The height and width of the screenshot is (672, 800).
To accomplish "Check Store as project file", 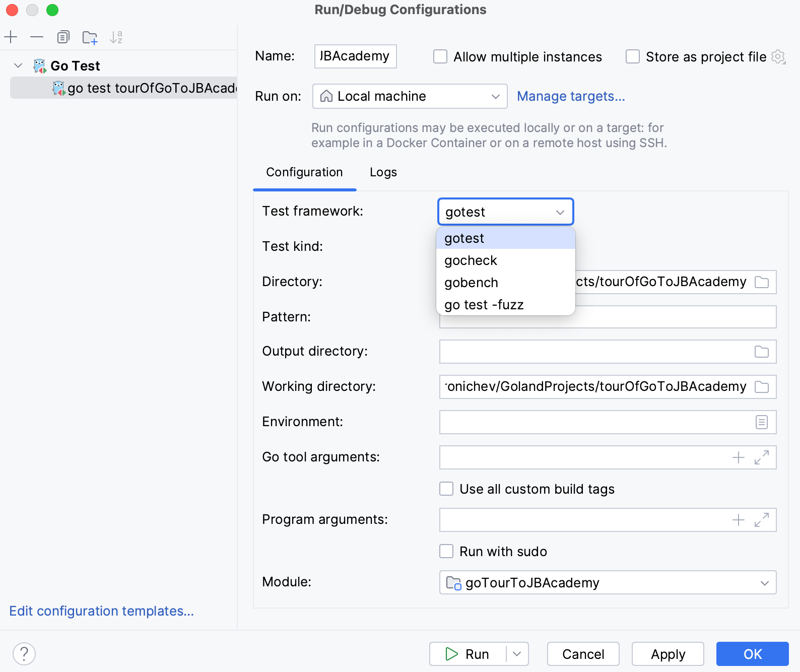I will pyautogui.click(x=633, y=56).
